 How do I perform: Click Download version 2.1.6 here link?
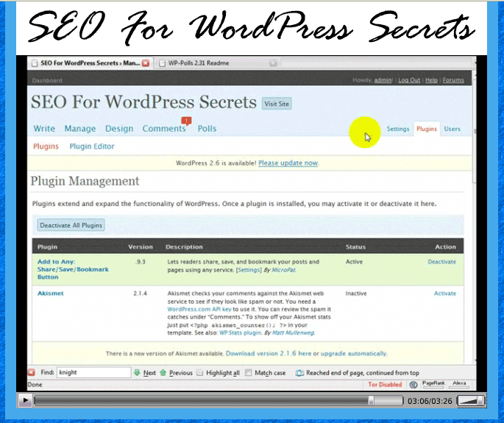269,354
